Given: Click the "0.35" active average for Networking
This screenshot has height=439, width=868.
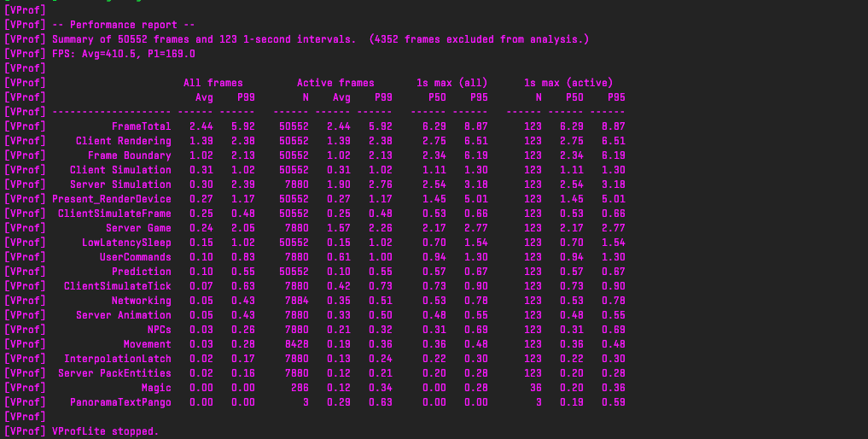Looking at the screenshot, I should pyautogui.click(x=338, y=301).
